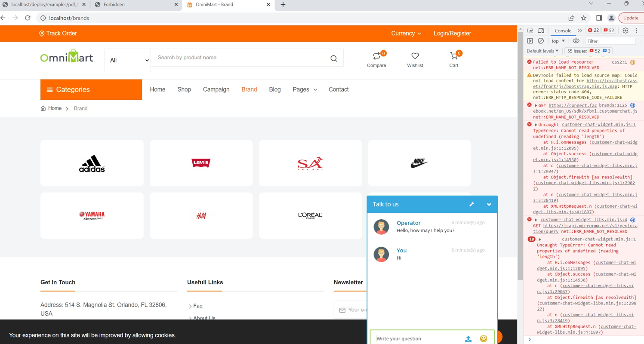Open the Default levels dropdown
The image size is (644, 344).
(x=542, y=51)
